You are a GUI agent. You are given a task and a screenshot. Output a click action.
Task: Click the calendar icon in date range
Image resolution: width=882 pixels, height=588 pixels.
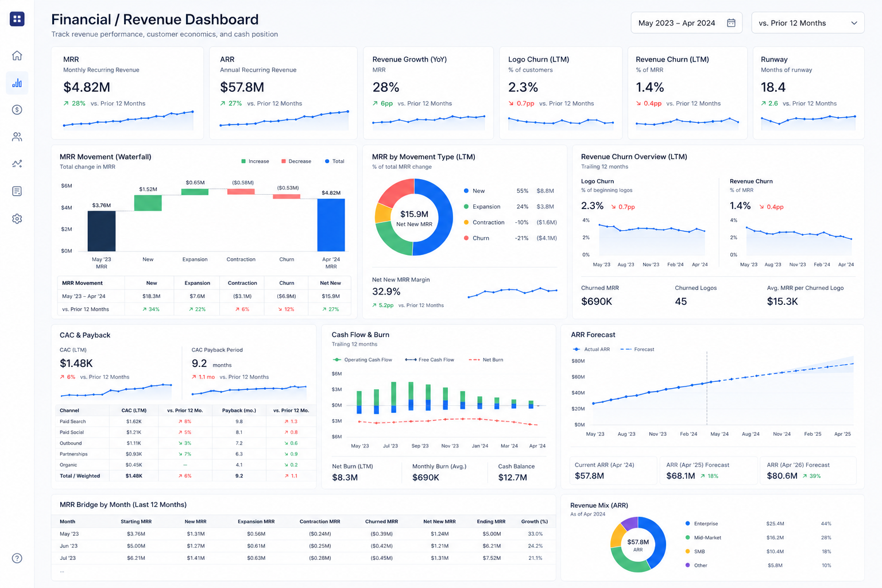click(731, 23)
